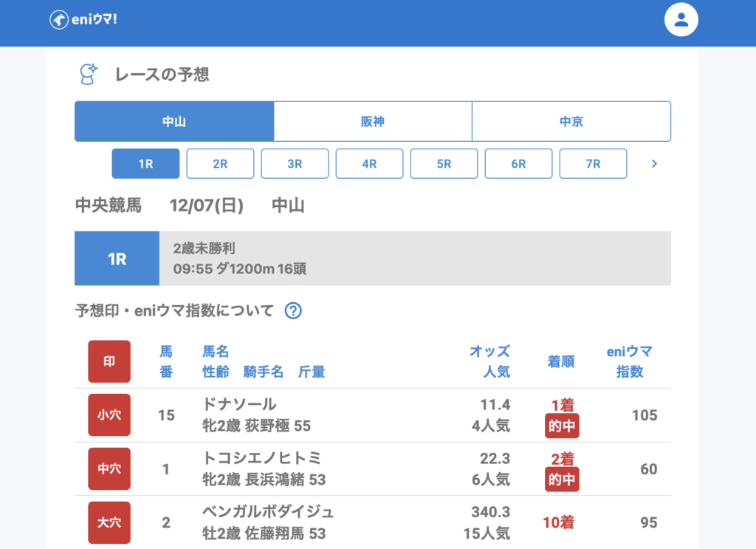Open the user account profile icon

tap(681, 20)
